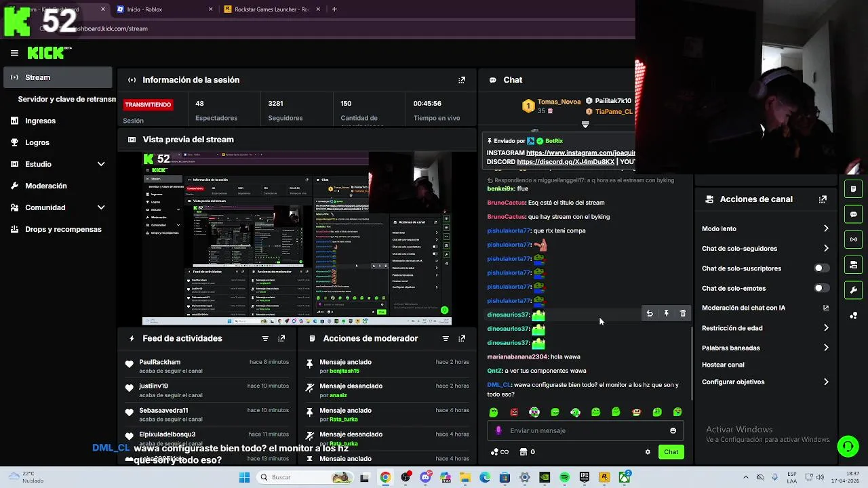868x488 pixels.
Task: Click the Sebasaavedra11 follower entry
Action: click(163, 410)
